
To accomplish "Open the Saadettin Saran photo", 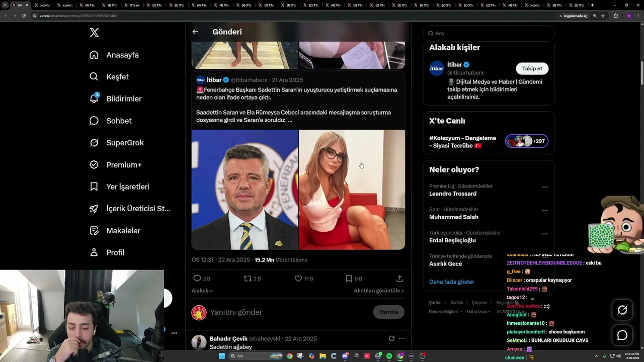I will (x=245, y=190).
